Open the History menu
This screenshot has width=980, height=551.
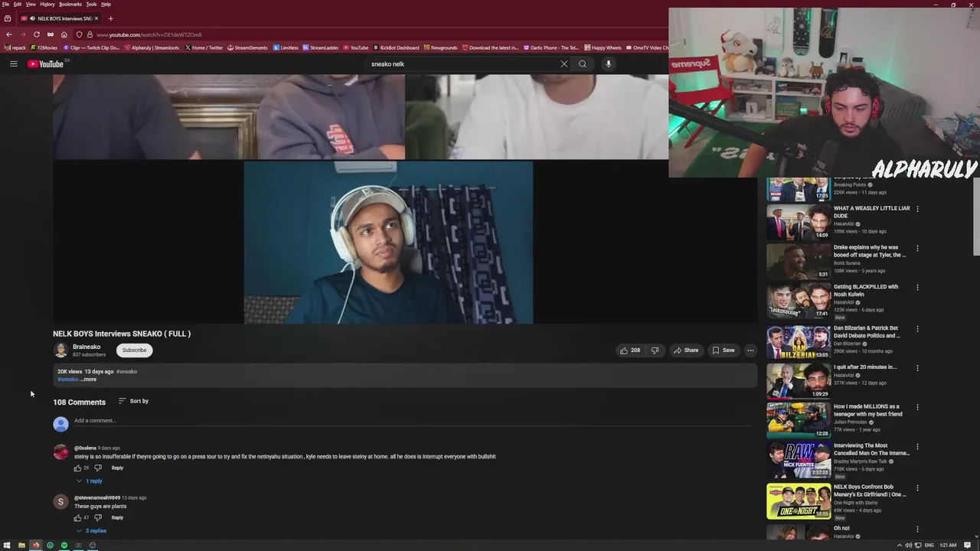(x=47, y=4)
